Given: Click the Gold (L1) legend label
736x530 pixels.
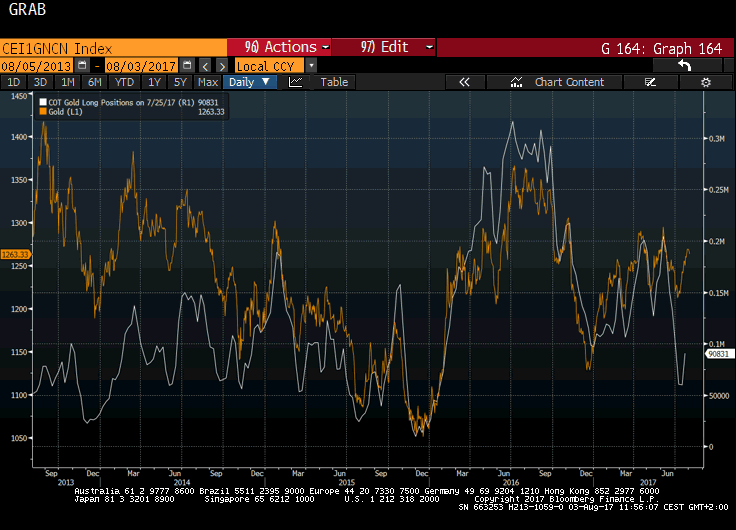Looking at the screenshot, I should pos(65,112).
